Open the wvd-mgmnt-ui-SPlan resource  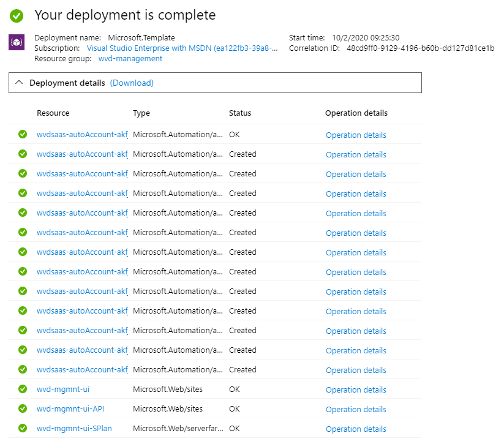tap(74, 429)
